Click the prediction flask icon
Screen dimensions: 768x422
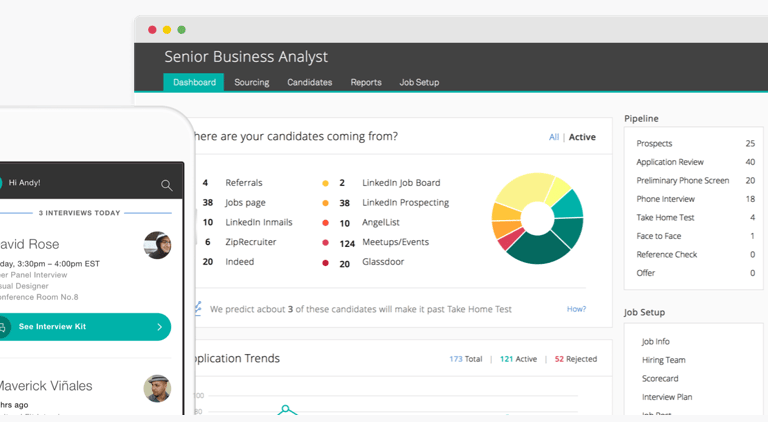[198, 309]
